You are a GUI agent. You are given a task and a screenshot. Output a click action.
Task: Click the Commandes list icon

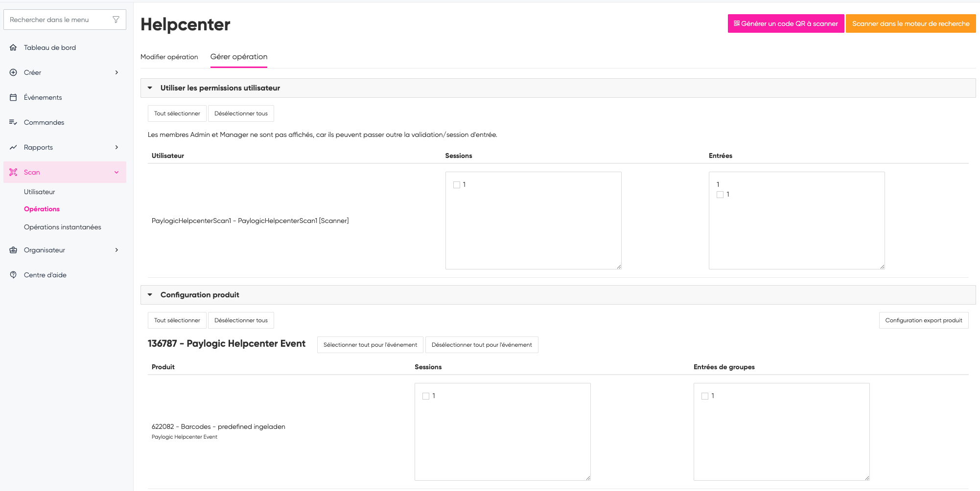[13, 122]
